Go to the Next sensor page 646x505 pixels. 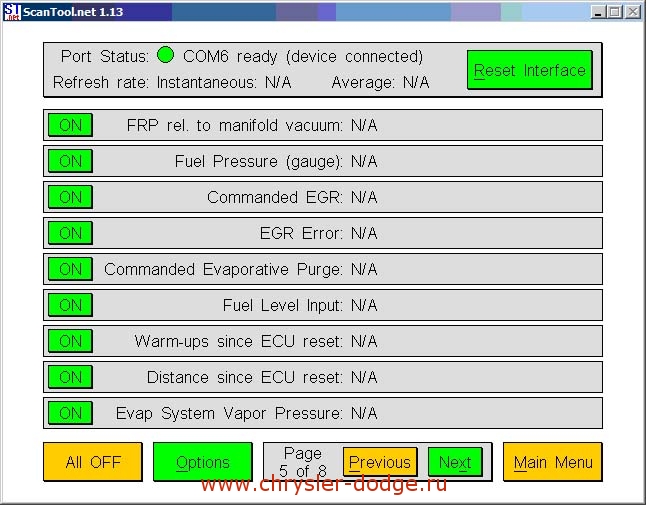pos(455,462)
